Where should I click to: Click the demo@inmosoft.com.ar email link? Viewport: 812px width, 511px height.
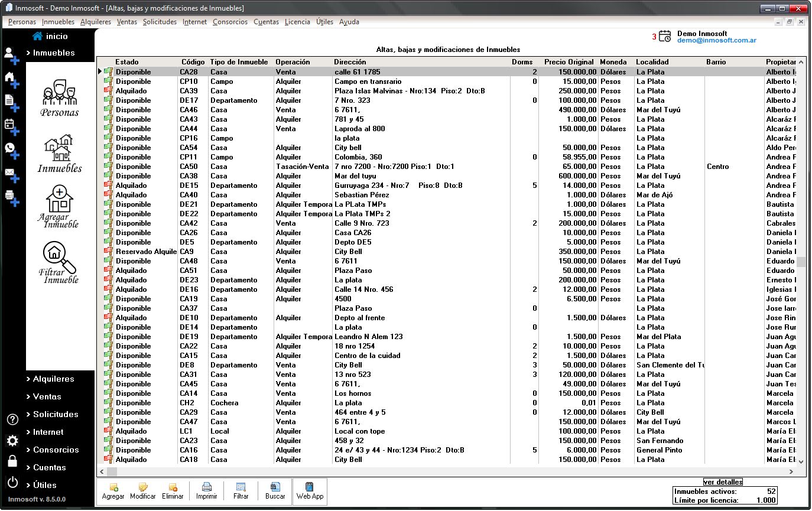[717, 41]
